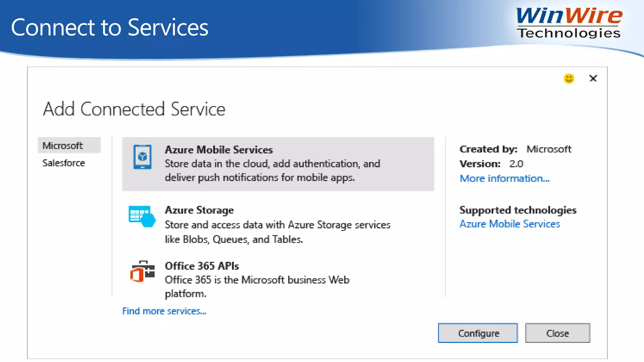Select the Microsoft provider category
The height and width of the screenshot is (362, 644).
tap(69, 145)
